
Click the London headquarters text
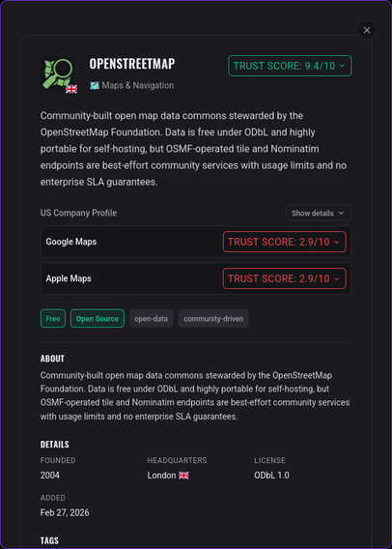(161, 476)
